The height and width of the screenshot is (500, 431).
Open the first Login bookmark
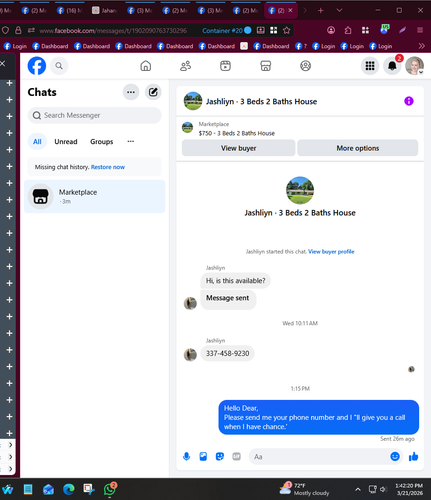pyautogui.click(x=15, y=46)
